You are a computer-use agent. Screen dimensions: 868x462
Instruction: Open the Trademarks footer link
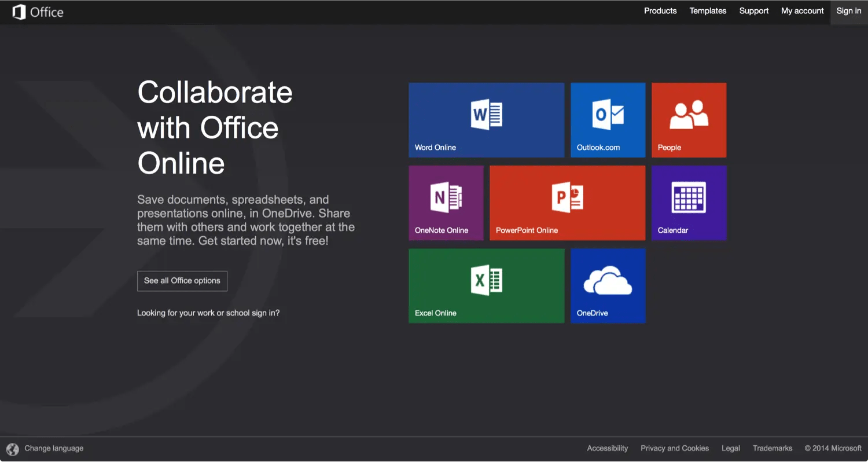(x=773, y=449)
